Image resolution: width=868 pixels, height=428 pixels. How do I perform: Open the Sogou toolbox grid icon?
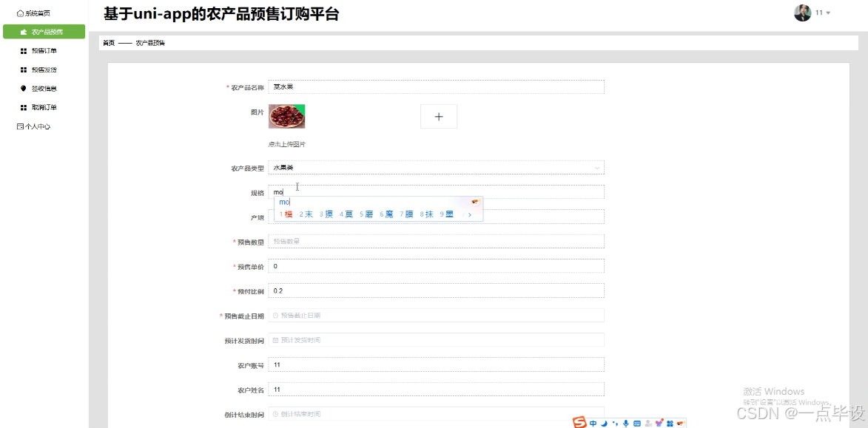(x=670, y=423)
